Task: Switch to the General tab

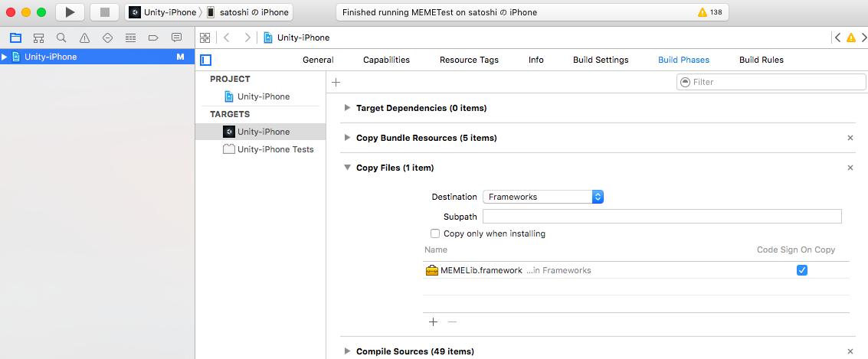Action: tap(318, 60)
